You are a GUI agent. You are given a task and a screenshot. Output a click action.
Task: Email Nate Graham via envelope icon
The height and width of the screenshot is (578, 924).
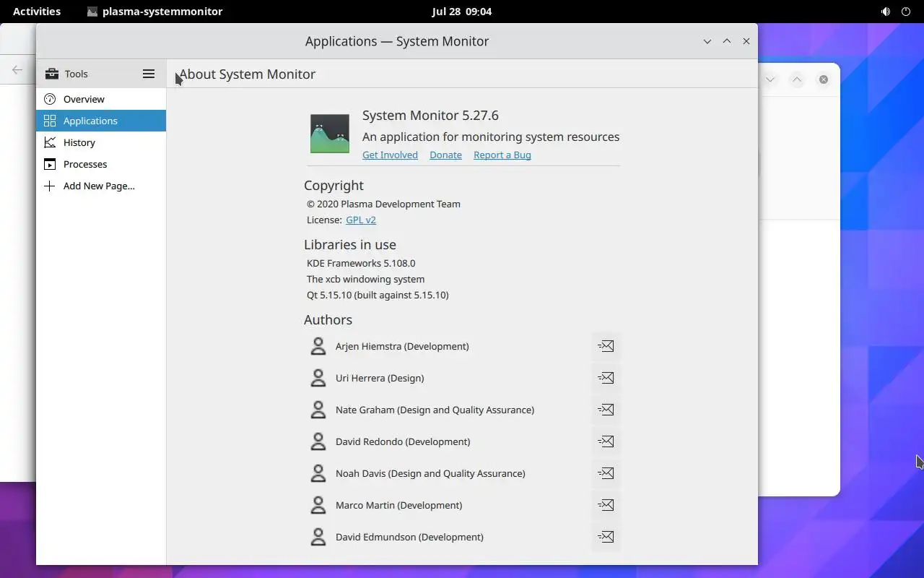[606, 410]
